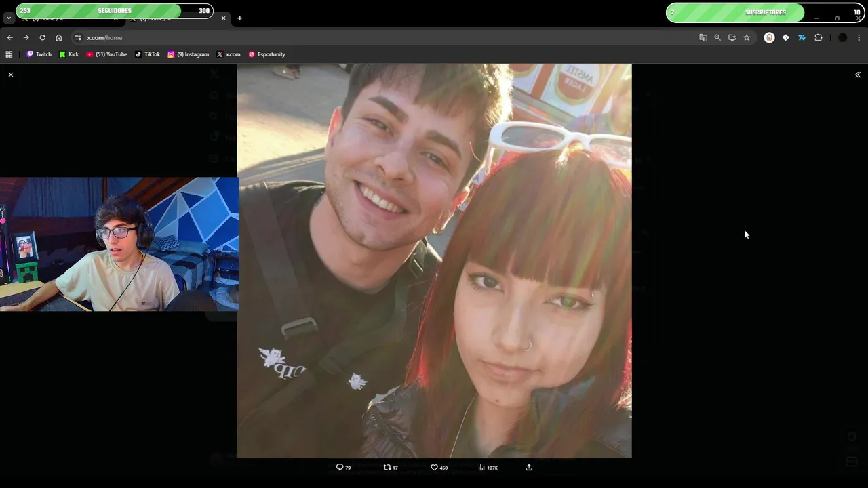The height and width of the screenshot is (488, 868).
Task: Share the post via upload icon
Action: [529, 467]
